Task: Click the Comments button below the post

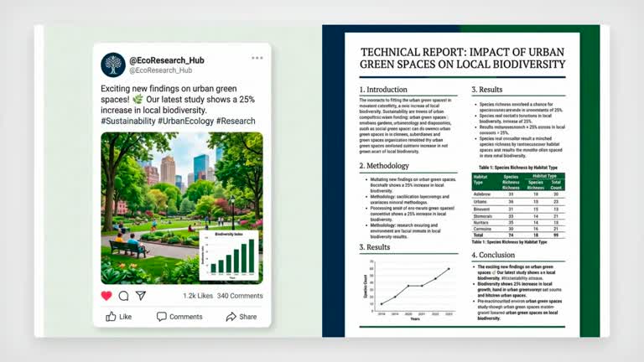Action: click(179, 317)
